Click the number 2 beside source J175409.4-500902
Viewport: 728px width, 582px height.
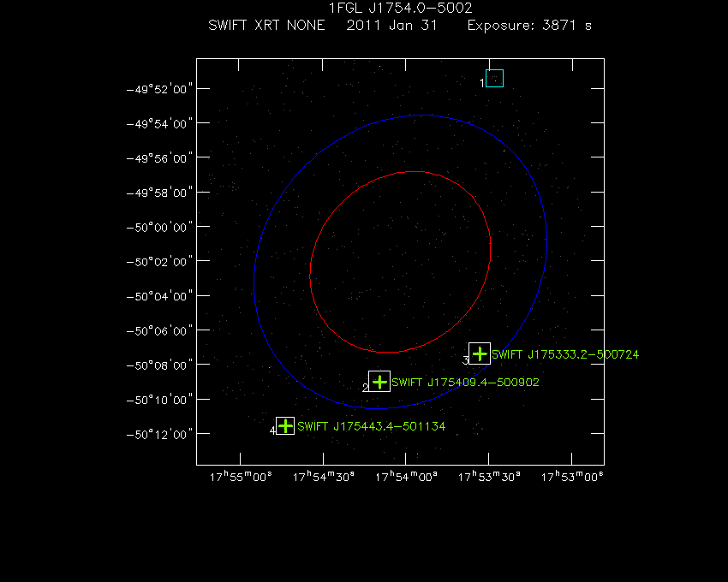pyautogui.click(x=366, y=388)
